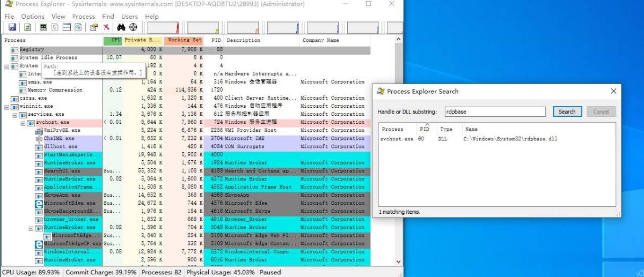Sort by the Working Set column header

184,40
